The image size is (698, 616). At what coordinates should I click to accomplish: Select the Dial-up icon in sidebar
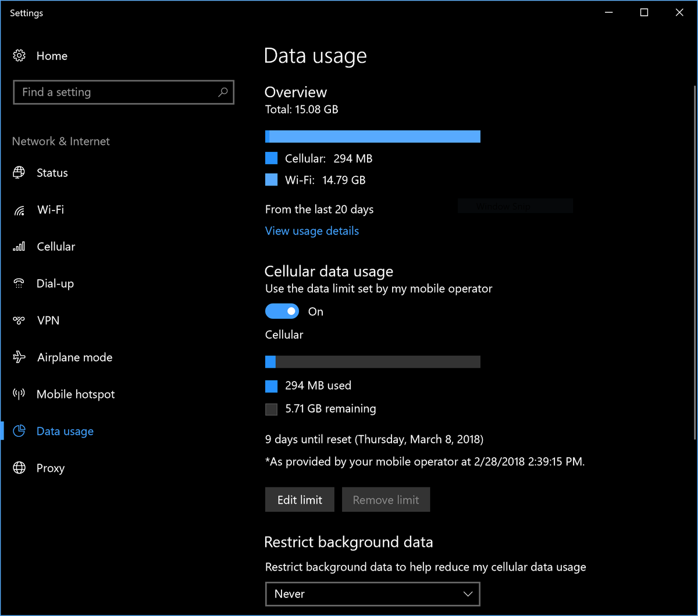(19, 284)
